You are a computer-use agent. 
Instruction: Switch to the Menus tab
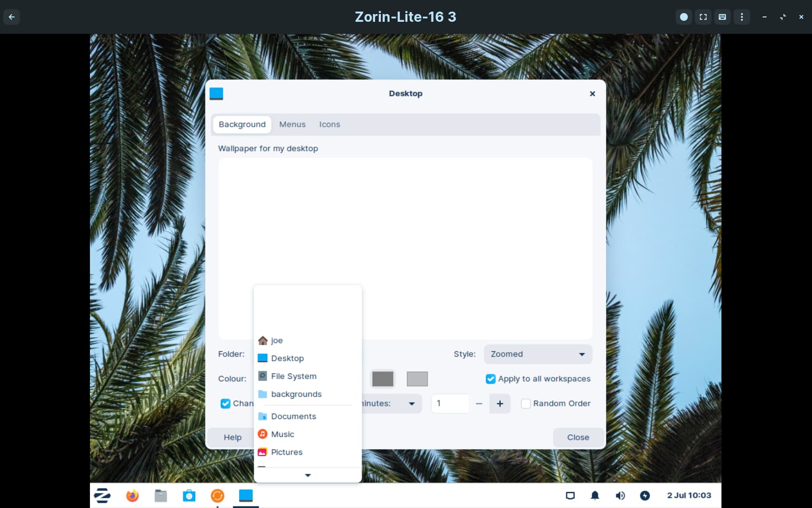pyautogui.click(x=292, y=124)
